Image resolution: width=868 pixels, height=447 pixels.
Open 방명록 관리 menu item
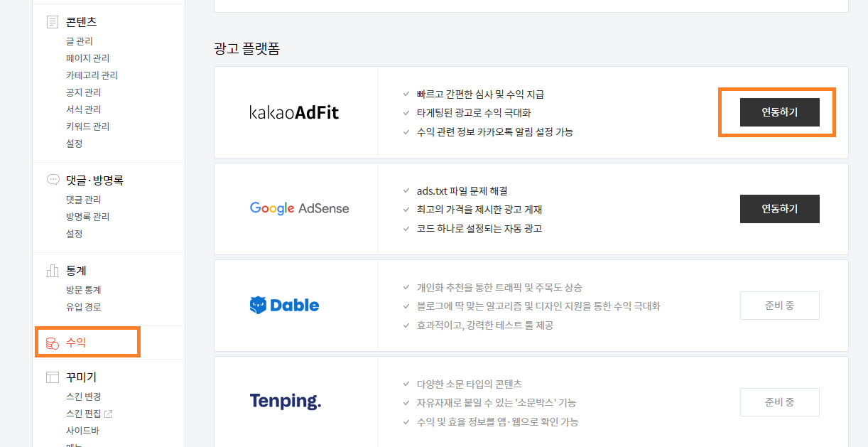pyautogui.click(x=88, y=217)
